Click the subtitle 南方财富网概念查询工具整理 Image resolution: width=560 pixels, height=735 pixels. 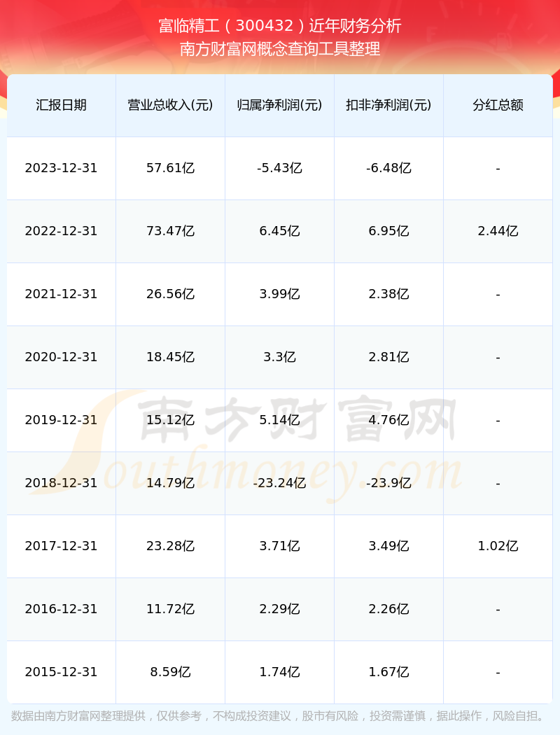(280, 49)
